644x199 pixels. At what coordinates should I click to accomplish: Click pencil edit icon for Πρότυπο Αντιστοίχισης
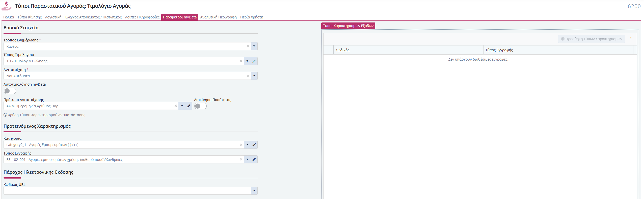tap(189, 106)
